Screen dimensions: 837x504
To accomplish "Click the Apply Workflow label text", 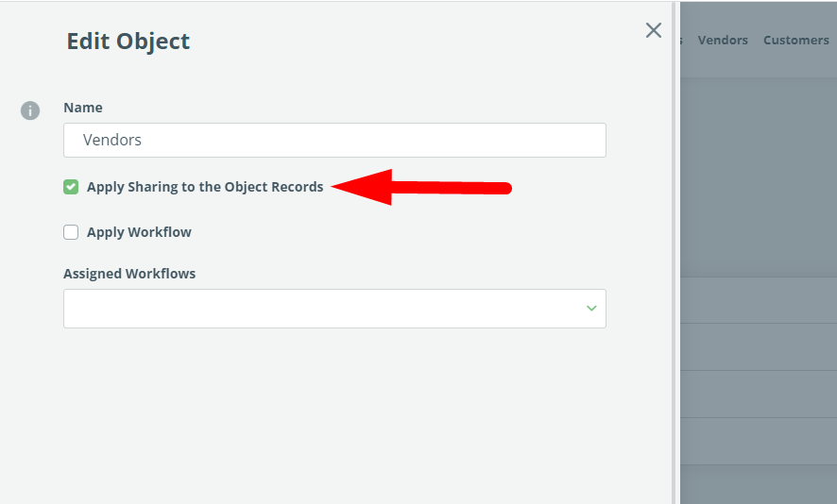I will 139,232.
